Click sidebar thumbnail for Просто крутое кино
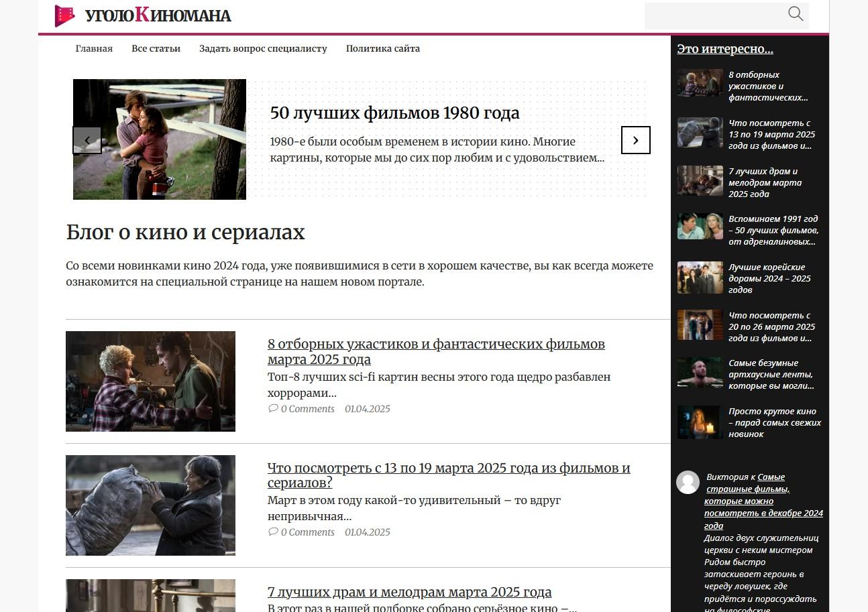 coord(700,422)
